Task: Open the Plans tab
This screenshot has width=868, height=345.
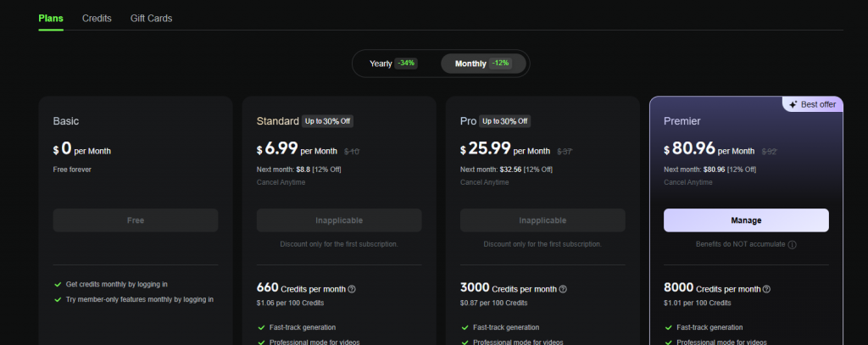Action: [51, 19]
